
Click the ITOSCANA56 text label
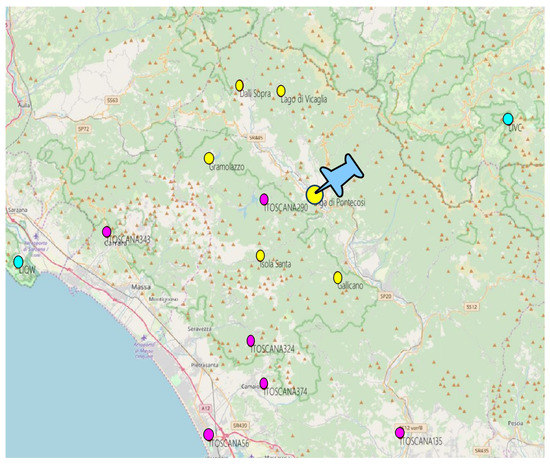pos(229,443)
